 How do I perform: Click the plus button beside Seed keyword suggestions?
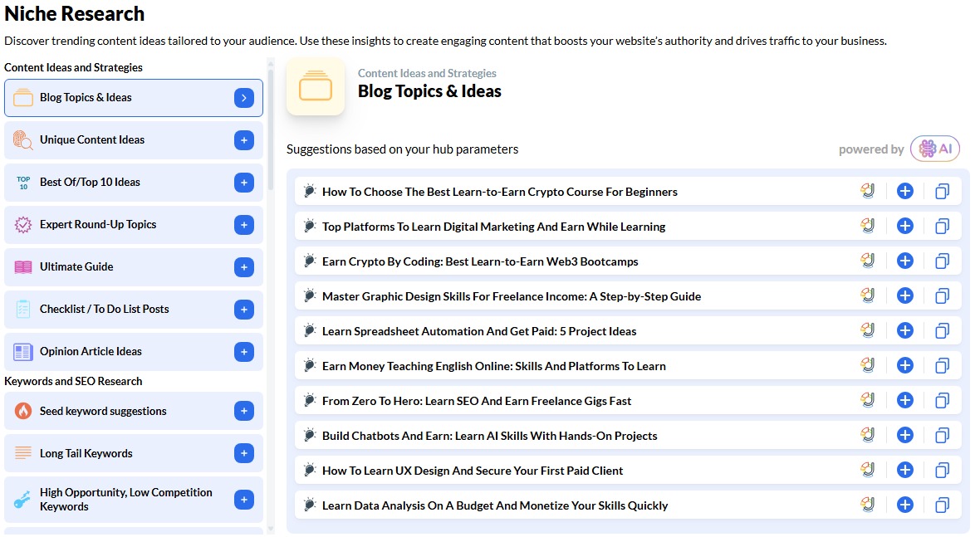pyautogui.click(x=243, y=411)
